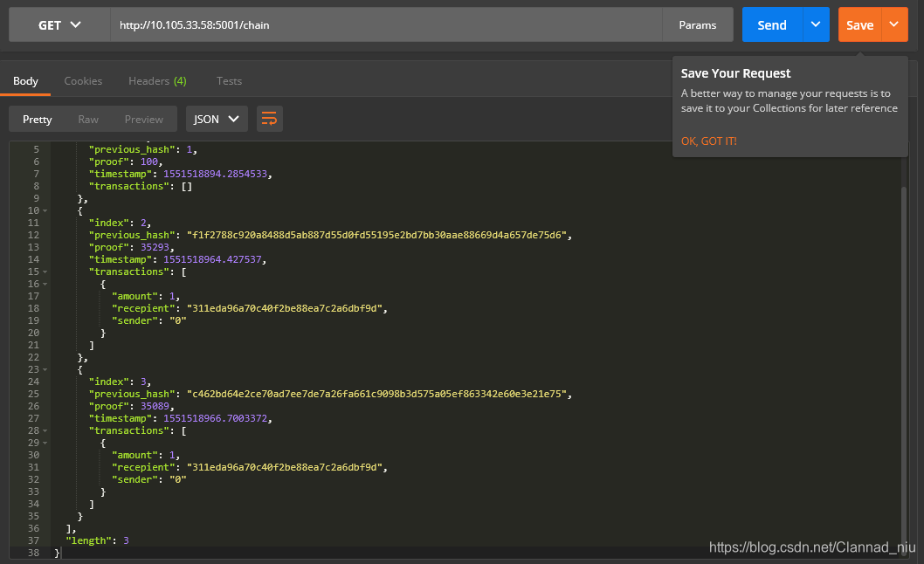Select the Raw view mode
This screenshot has height=564, width=924.
coord(88,119)
